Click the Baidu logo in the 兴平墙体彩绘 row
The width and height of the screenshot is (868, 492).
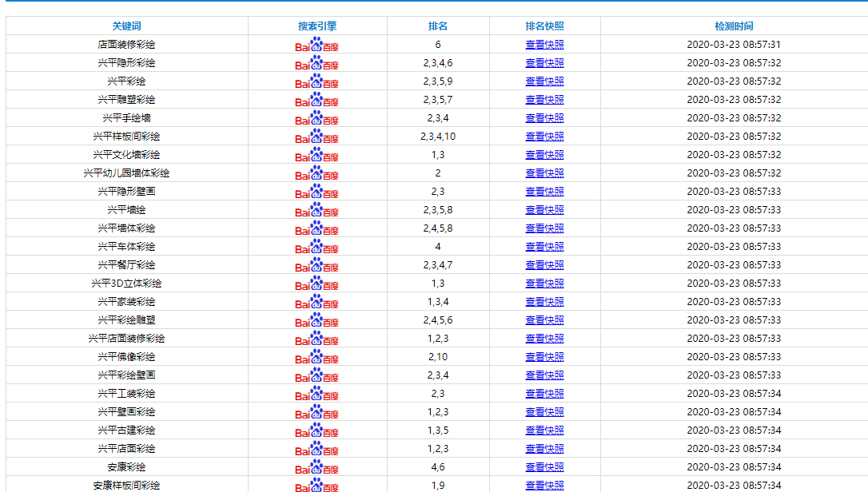(x=317, y=228)
